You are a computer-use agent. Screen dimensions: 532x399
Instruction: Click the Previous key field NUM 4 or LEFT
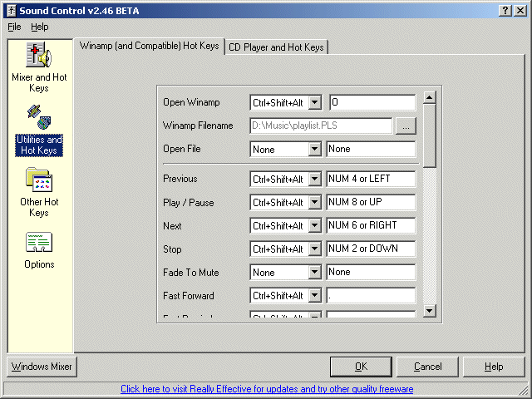(371, 179)
